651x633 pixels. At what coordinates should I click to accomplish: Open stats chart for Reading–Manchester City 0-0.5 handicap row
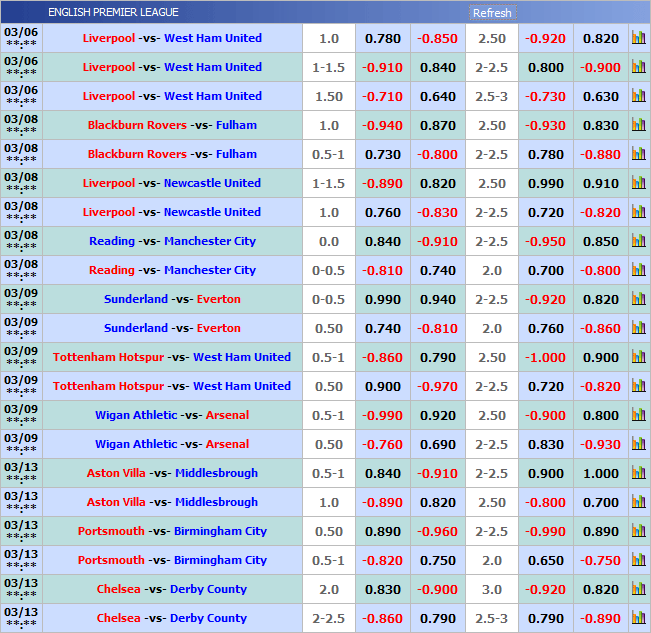pyautogui.click(x=639, y=270)
